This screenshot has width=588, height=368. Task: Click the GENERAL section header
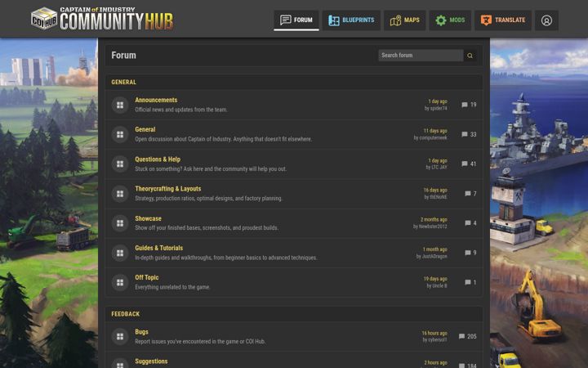click(x=124, y=82)
